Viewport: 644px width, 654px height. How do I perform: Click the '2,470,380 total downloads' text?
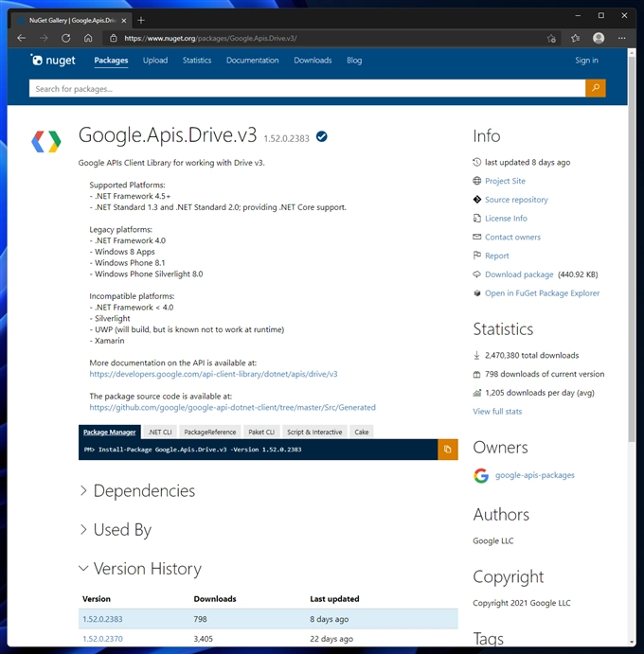coord(531,355)
